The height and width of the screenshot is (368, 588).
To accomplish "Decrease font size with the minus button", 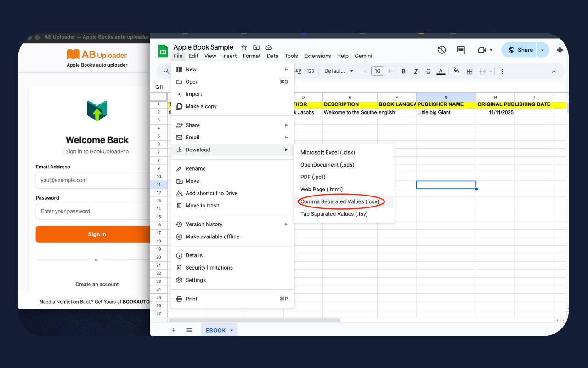I will click(x=365, y=71).
